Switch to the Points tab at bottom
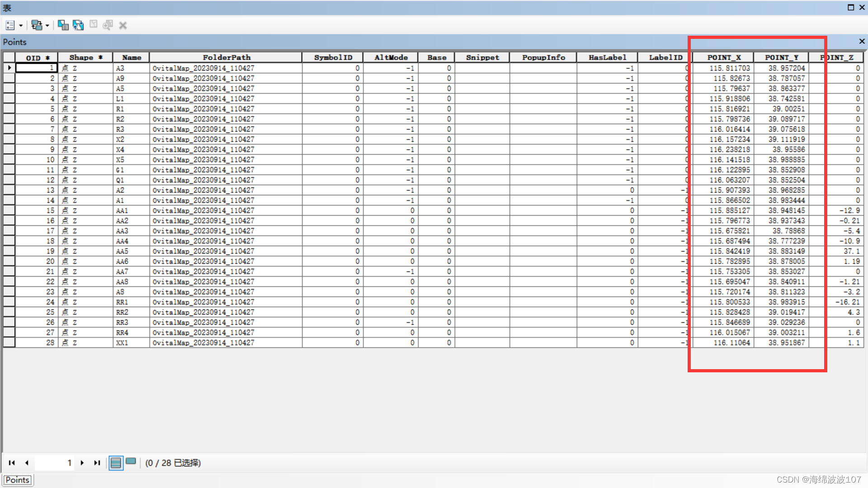Viewport: 868px width, 488px height. 18,480
